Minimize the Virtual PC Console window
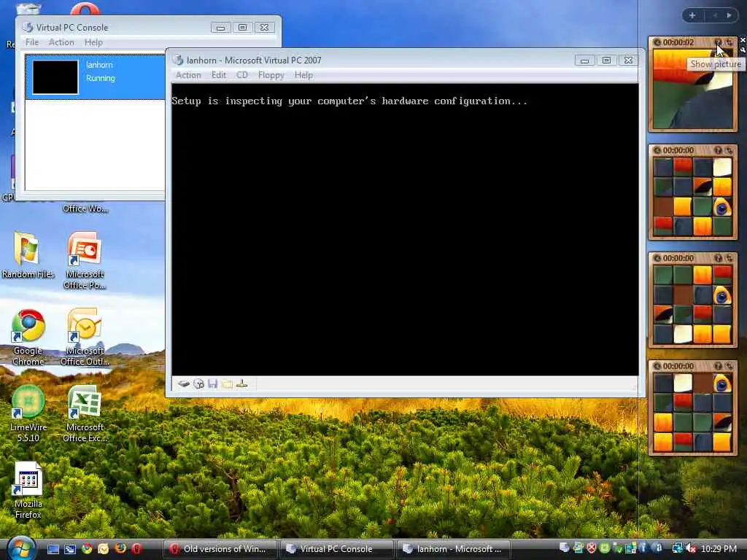Image resolution: width=747 pixels, height=560 pixels. (x=220, y=28)
